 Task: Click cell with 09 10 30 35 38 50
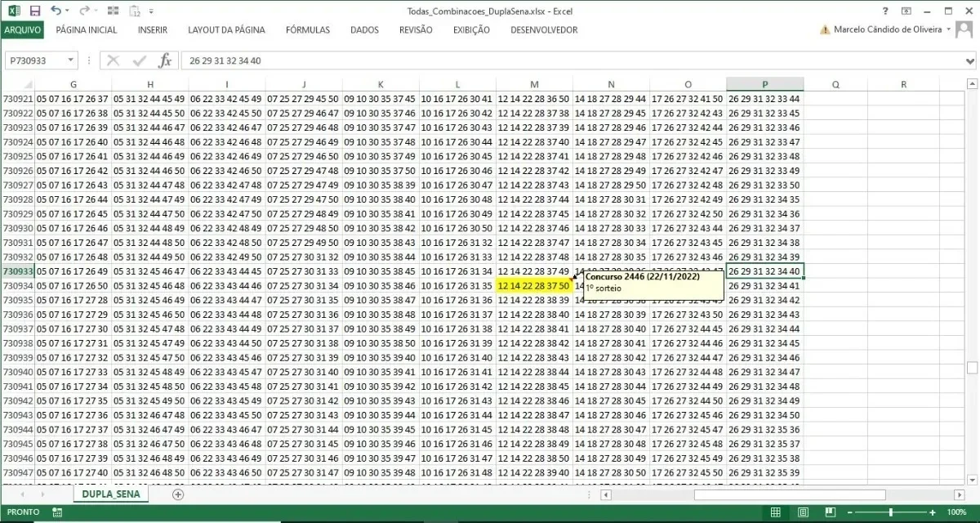tap(381, 342)
